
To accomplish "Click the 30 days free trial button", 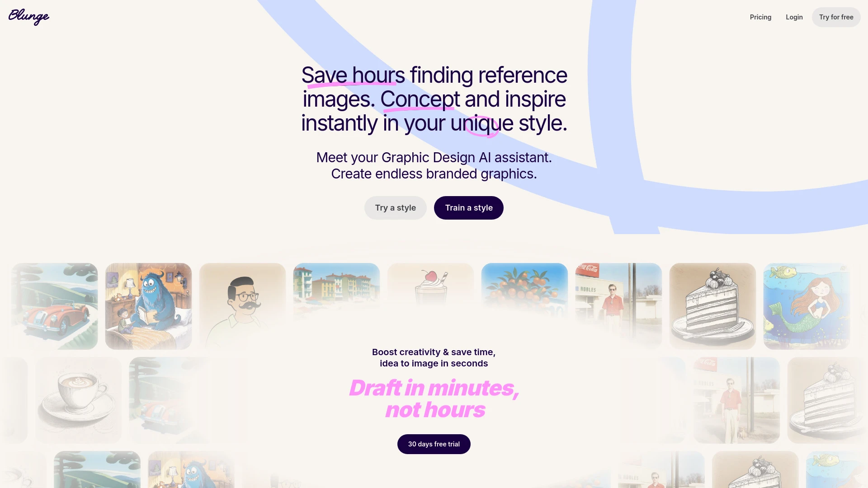I will pos(434,443).
